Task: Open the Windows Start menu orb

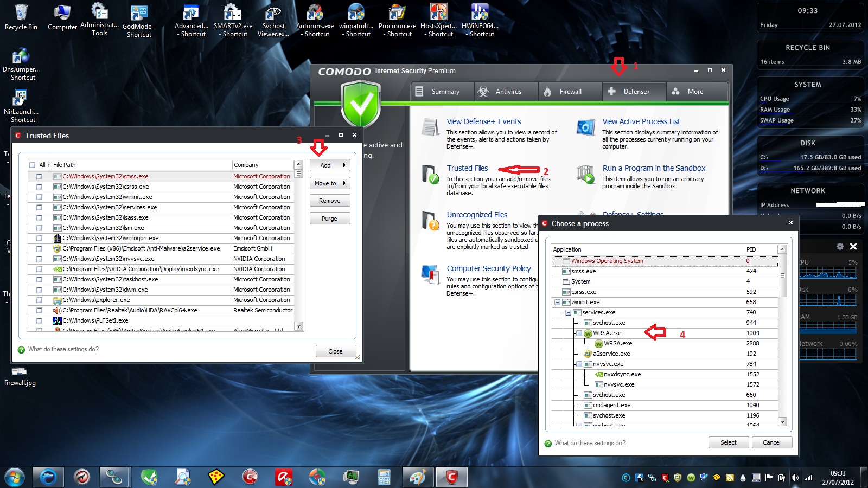Action: tap(15, 477)
